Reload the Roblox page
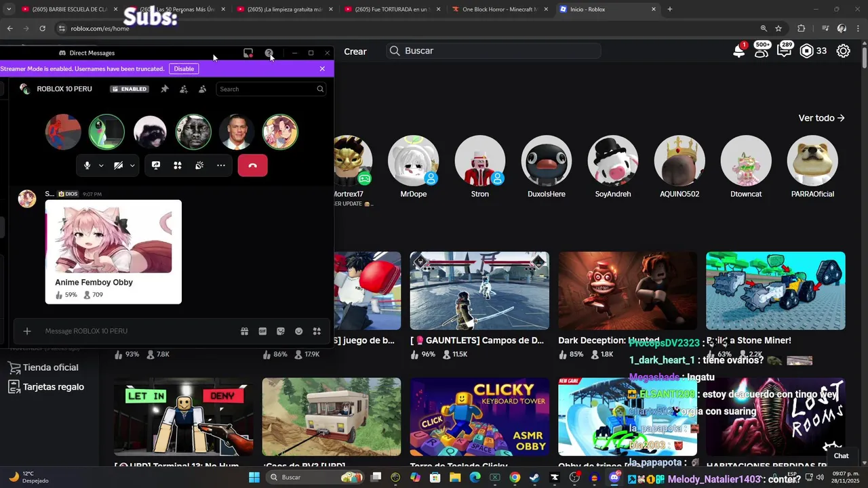Viewport: 868px width, 488px height. [x=42, y=28]
